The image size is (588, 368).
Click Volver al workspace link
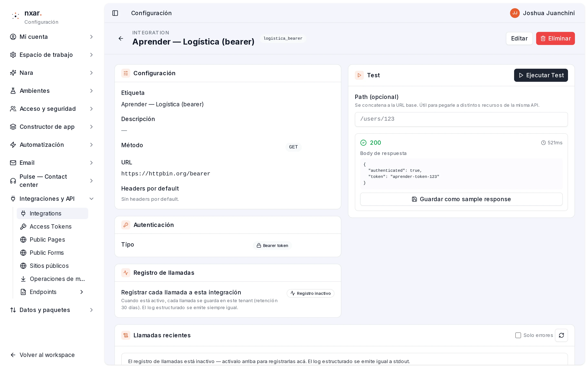[42, 355]
